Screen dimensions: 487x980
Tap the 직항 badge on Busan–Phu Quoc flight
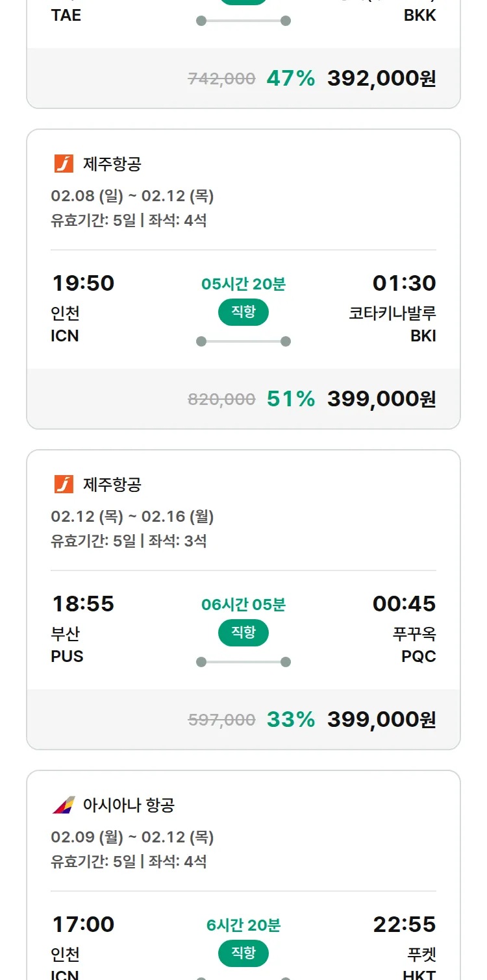coord(243,633)
